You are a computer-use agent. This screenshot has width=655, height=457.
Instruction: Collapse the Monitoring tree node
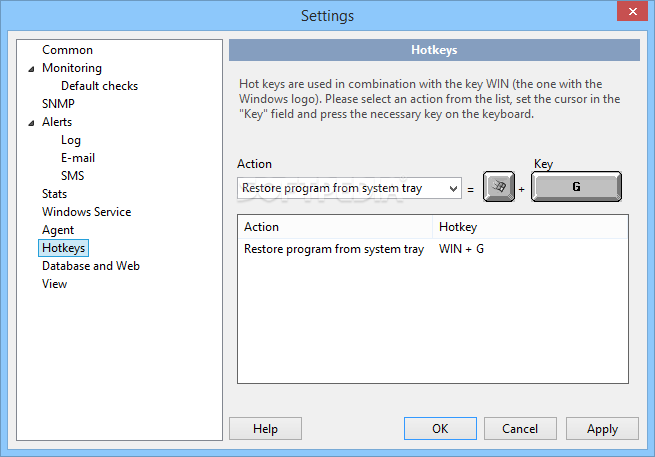point(31,69)
